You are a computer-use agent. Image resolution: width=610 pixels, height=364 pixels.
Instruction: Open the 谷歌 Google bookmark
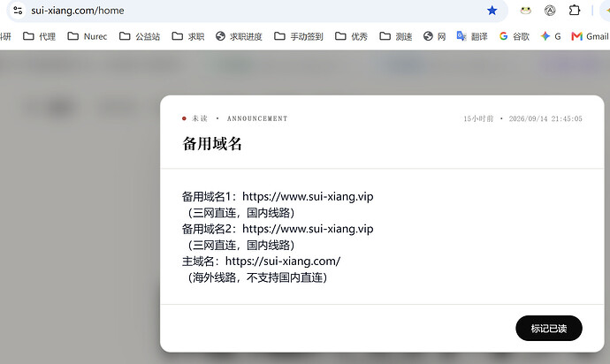(x=515, y=36)
